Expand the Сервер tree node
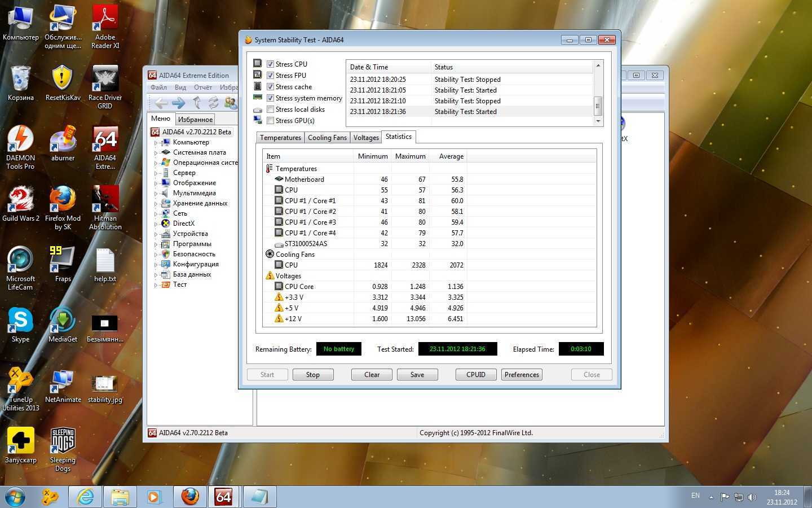The image size is (812, 508). click(x=156, y=173)
